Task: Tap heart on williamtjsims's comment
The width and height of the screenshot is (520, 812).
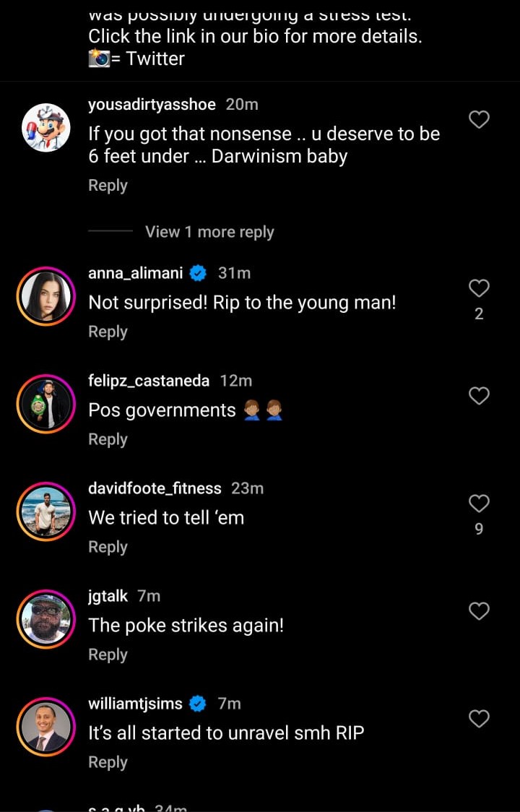Action: [480, 719]
